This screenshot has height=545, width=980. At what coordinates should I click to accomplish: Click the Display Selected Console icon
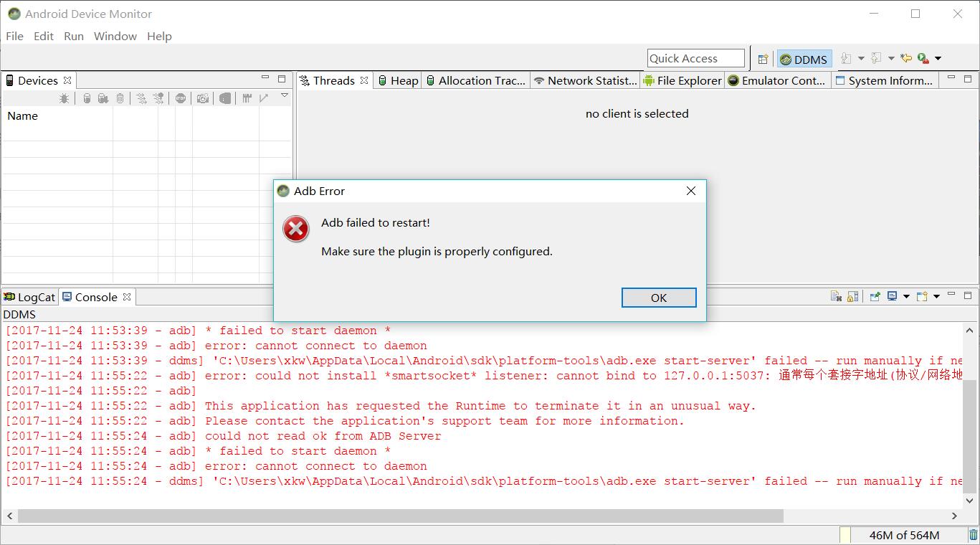(892, 295)
